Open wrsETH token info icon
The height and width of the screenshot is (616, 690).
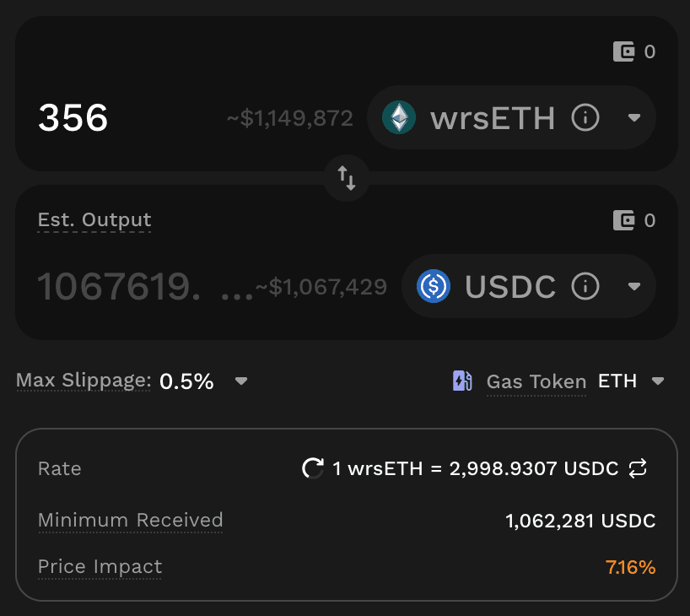(585, 118)
